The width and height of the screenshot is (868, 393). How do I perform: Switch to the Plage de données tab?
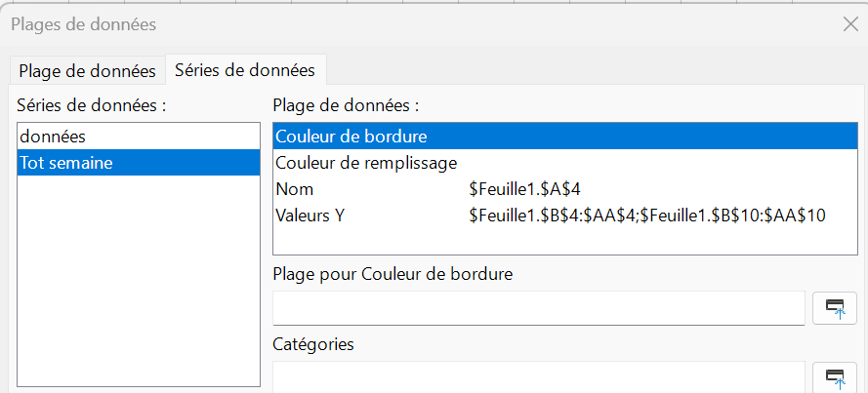(87, 70)
